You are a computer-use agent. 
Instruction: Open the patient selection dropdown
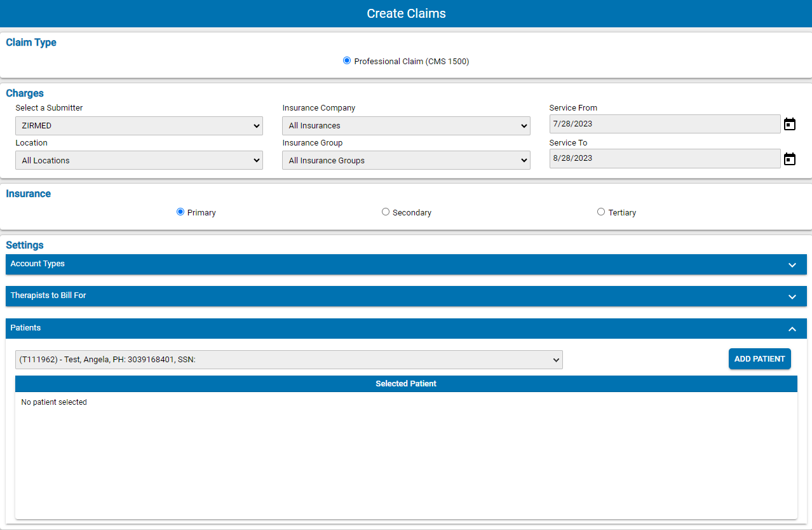[x=288, y=360]
